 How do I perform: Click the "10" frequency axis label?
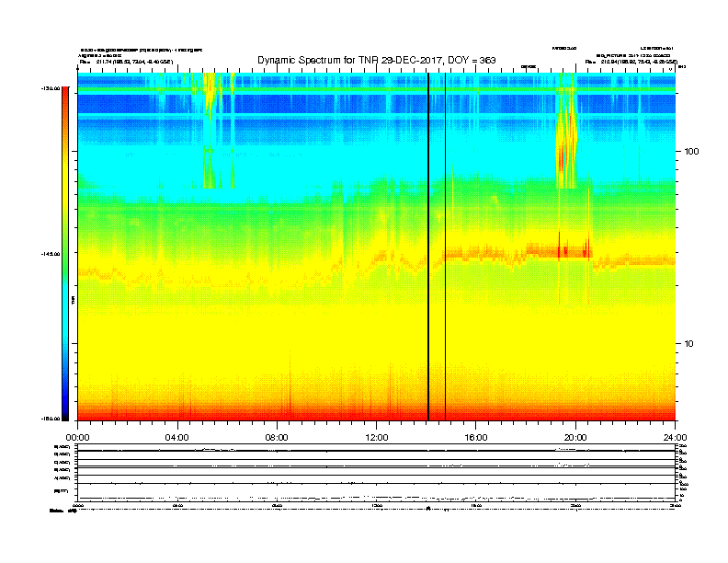tap(689, 344)
